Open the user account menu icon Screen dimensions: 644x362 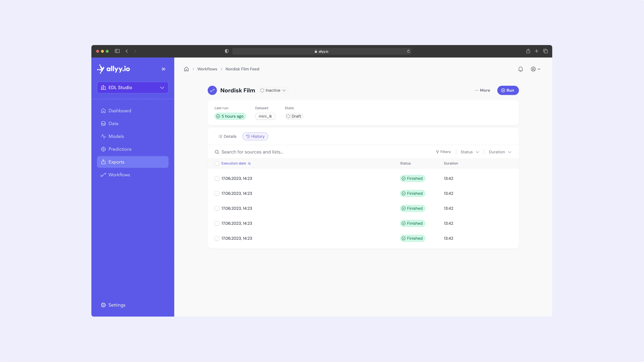pyautogui.click(x=535, y=69)
